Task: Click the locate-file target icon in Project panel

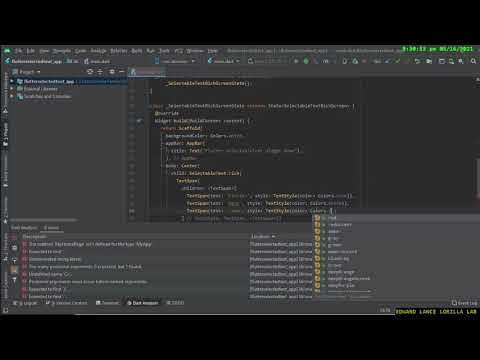Action: coord(90,72)
